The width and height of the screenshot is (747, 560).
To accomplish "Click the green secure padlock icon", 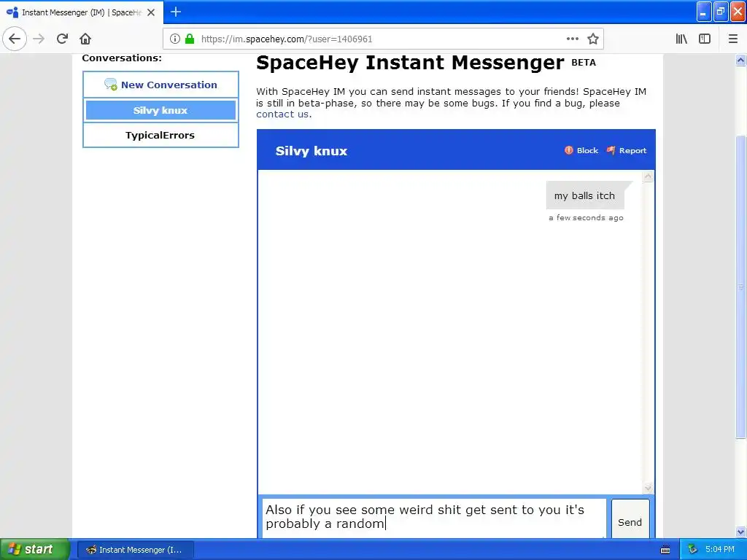I will [190, 39].
